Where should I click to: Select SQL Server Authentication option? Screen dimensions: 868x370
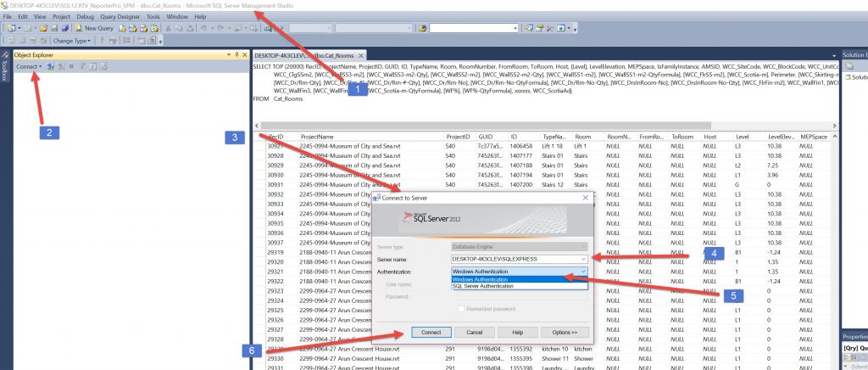tap(487, 285)
